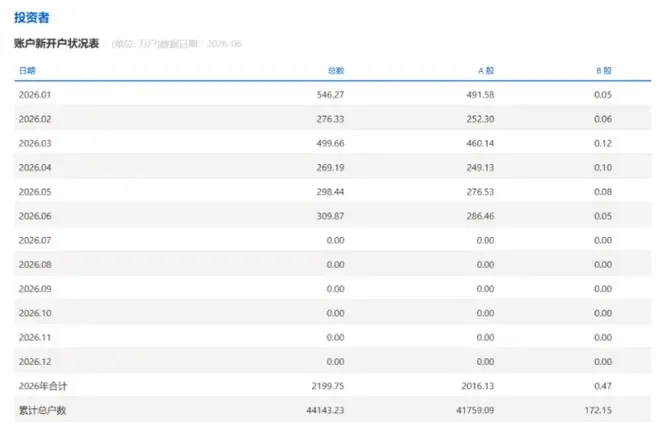
Task: Click the 累计总户数 row label
Action: click(43, 410)
